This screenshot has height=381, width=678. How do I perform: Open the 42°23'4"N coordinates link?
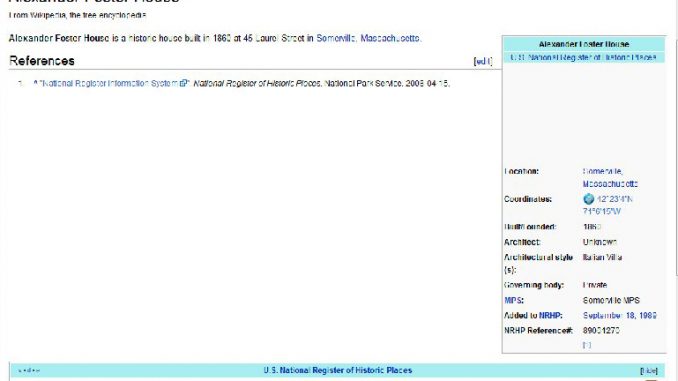tap(614, 199)
